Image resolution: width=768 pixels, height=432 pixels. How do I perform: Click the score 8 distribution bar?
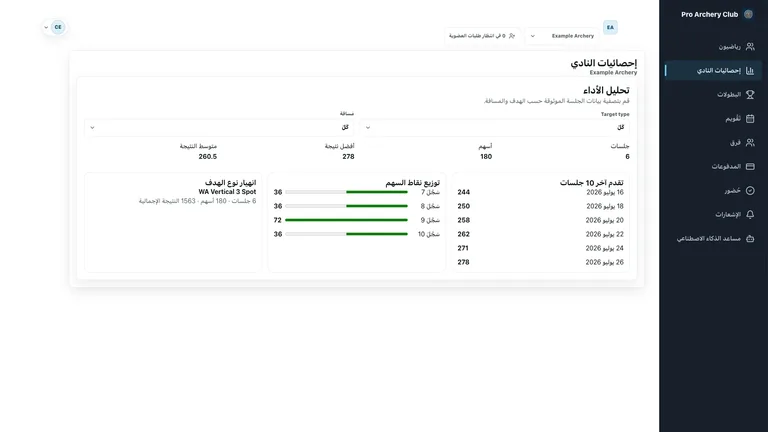[346, 206]
